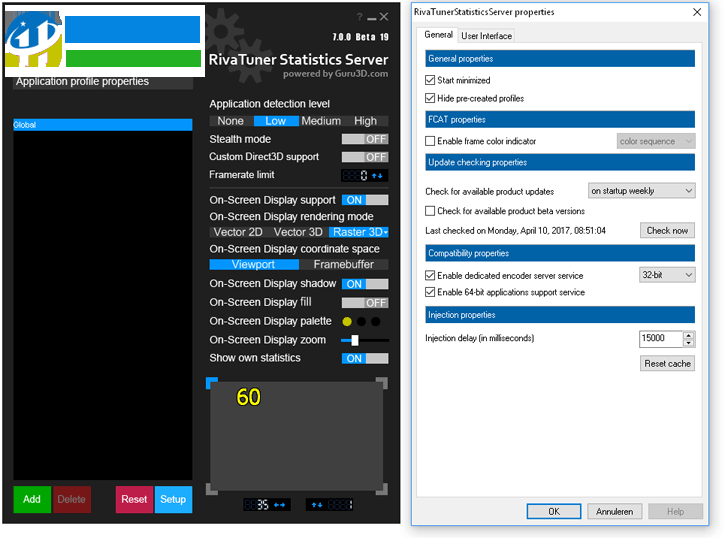725x538 pixels.
Task: Toggle Custom Direct3D support switch
Action: click(365, 157)
